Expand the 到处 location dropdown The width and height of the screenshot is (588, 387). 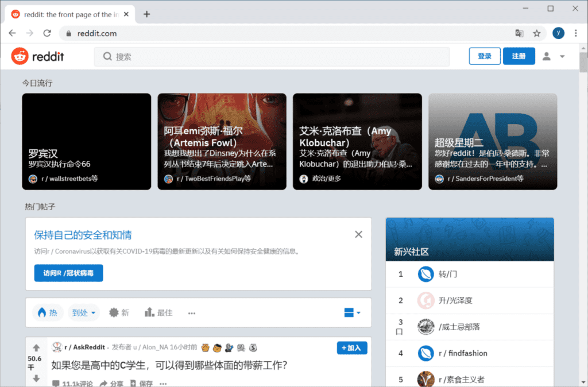coord(84,313)
